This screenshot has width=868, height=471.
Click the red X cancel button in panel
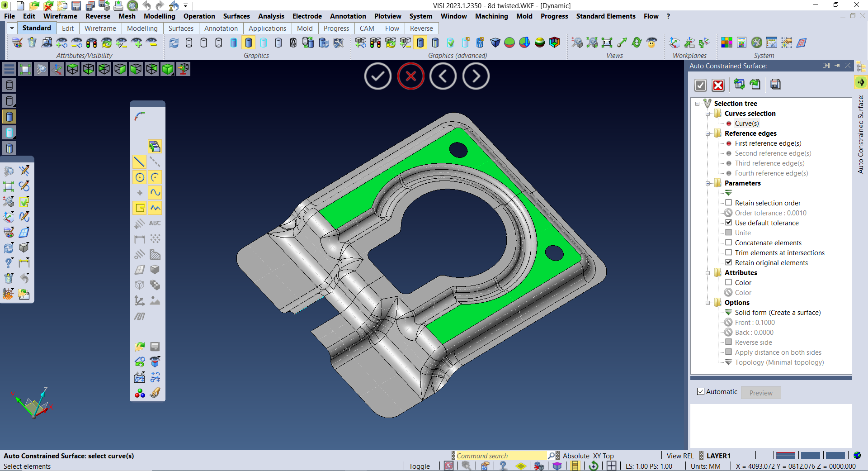pos(718,85)
